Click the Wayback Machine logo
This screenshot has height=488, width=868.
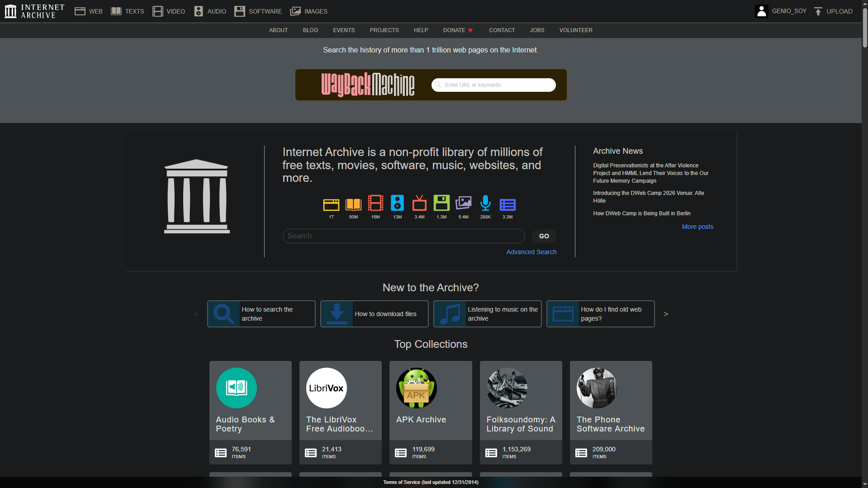(x=368, y=85)
